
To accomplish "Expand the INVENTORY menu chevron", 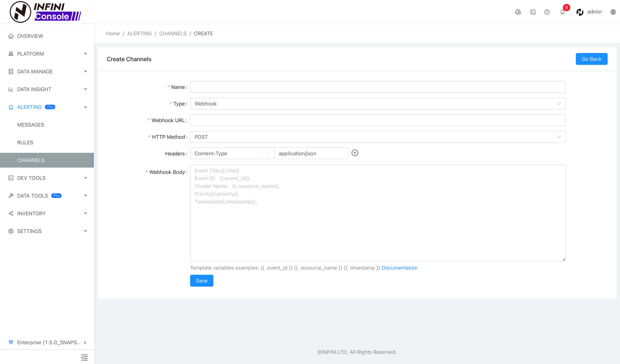I will tap(85, 213).
